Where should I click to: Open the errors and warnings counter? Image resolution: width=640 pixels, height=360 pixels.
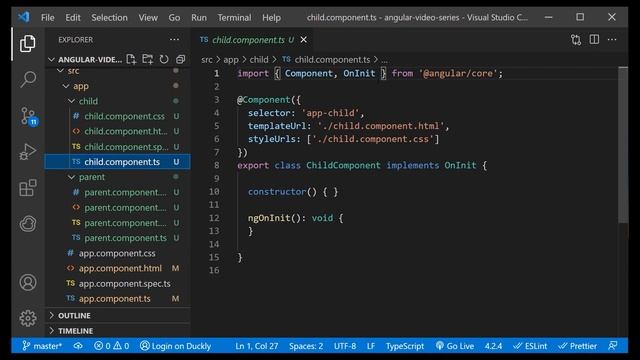[x=111, y=346]
